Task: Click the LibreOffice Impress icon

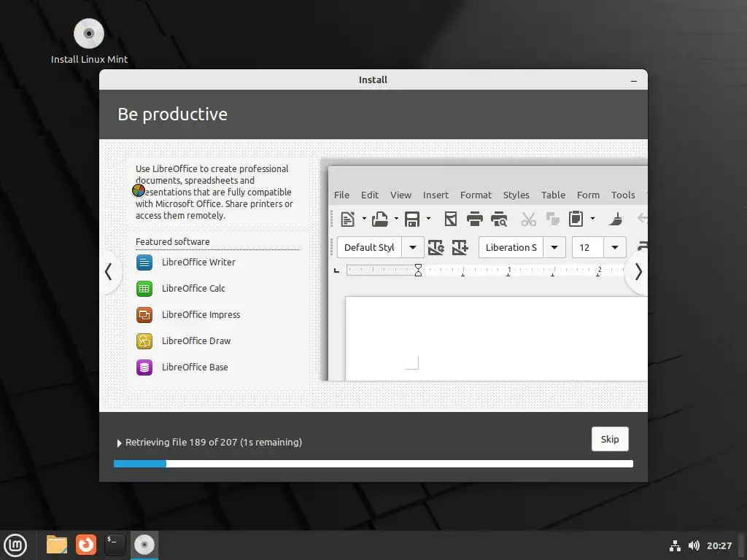Action: [x=144, y=315]
